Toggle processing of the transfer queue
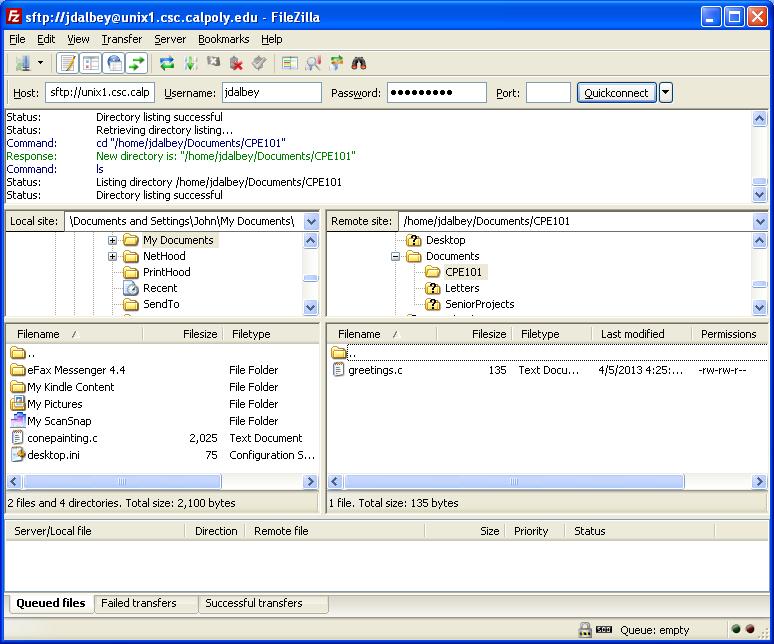 tap(191, 63)
